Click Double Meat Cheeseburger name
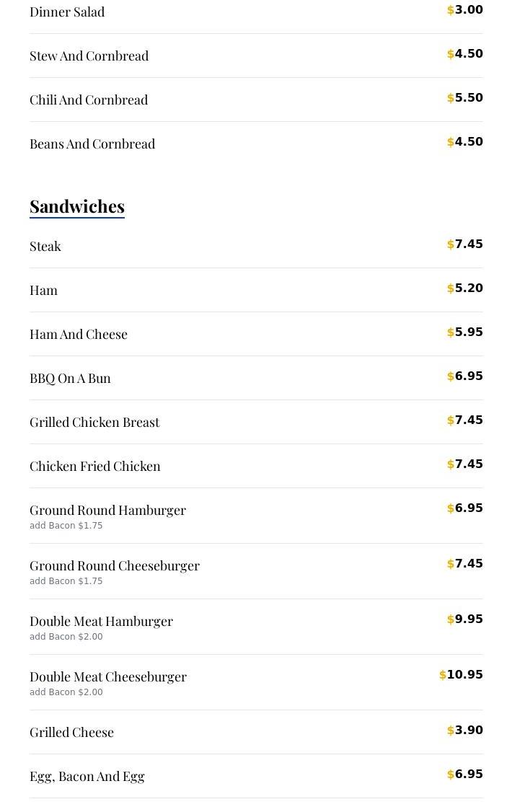The image size is (512, 812). point(107,677)
